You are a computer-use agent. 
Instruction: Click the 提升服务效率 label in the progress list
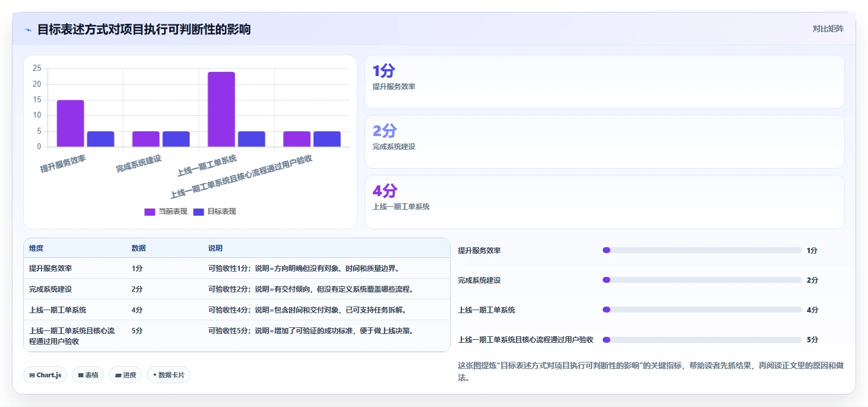tap(479, 251)
